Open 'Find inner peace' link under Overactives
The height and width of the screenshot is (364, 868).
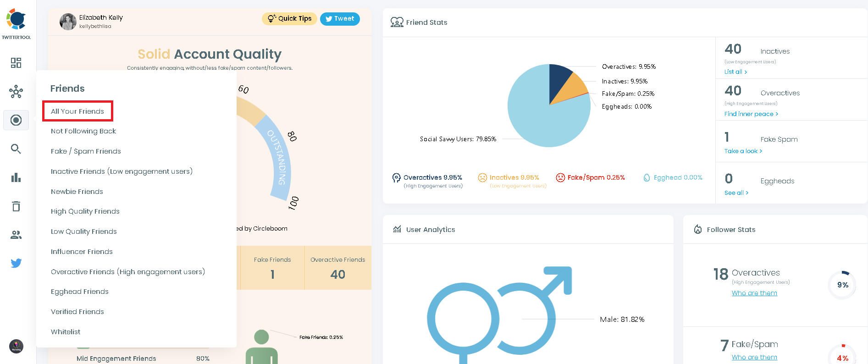point(751,114)
